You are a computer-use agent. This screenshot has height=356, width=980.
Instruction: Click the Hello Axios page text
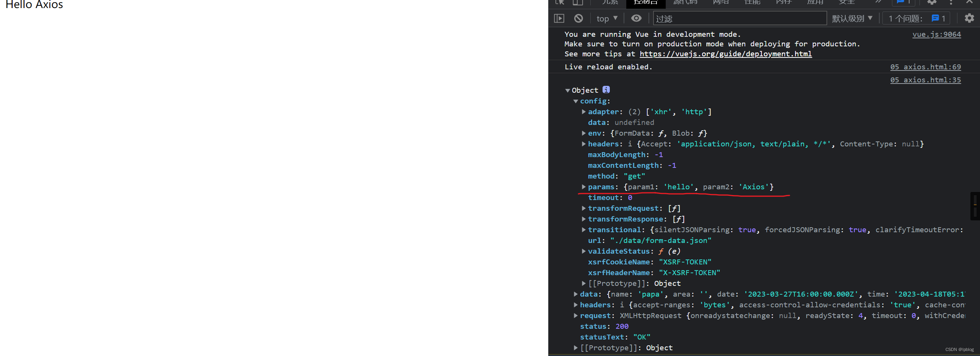point(34,5)
